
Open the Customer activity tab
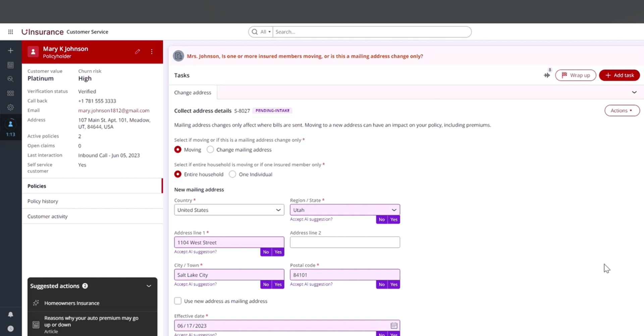(x=47, y=217)
